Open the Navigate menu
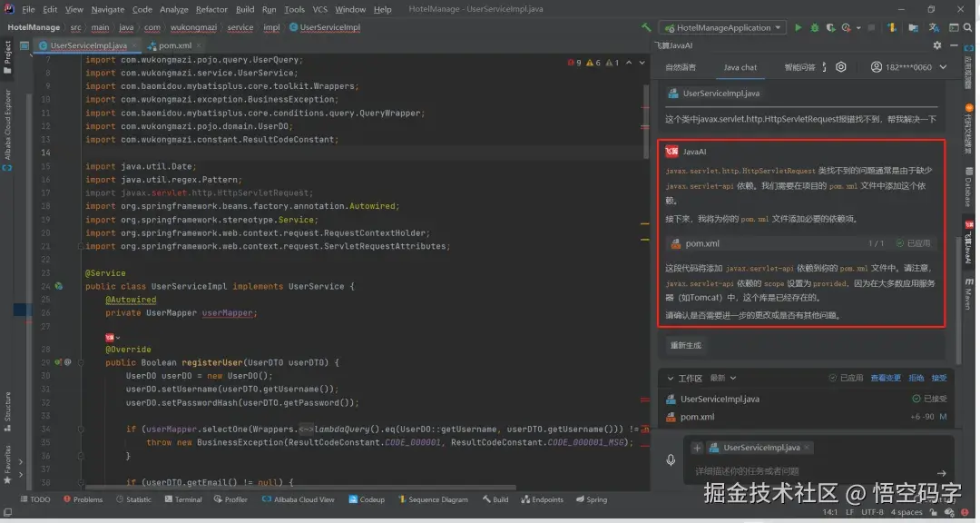Image resolution: width=980 pixels, height=523 pixels. pos(107,9)
